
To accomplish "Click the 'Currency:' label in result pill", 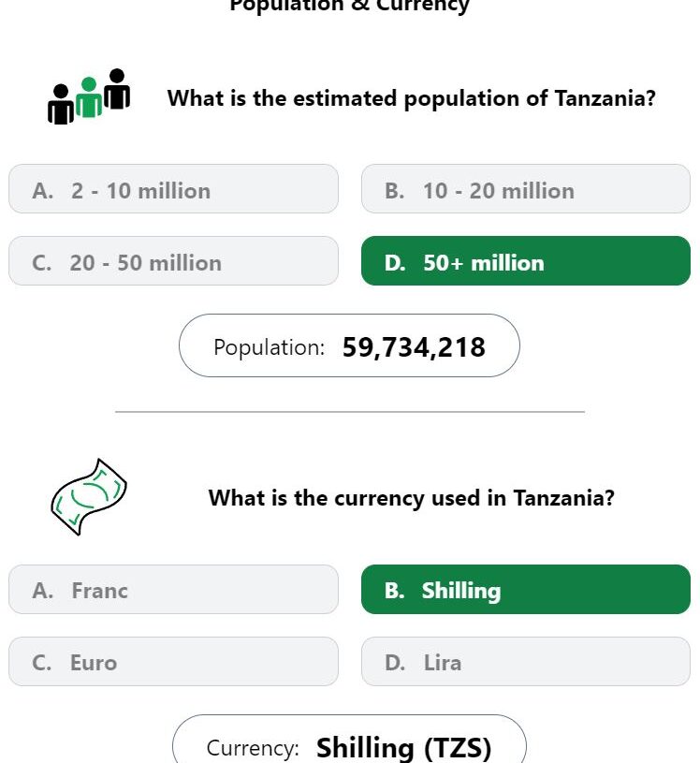I will (253, 748).
